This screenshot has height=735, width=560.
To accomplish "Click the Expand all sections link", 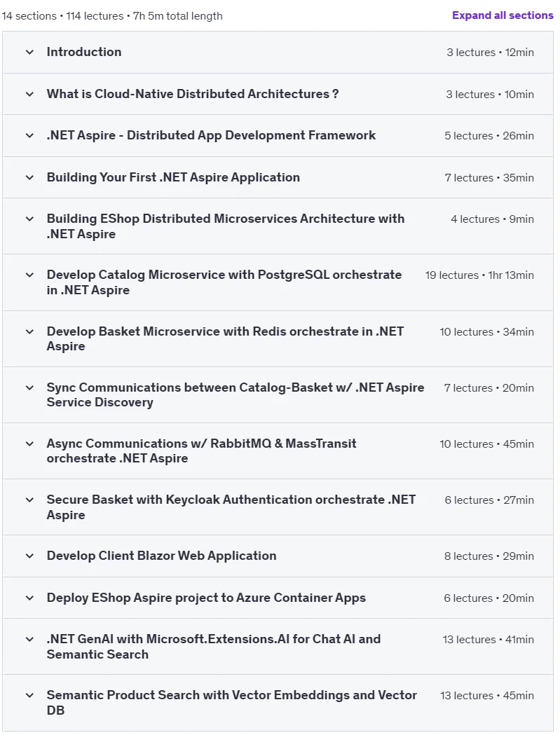I will pos(503,15).
